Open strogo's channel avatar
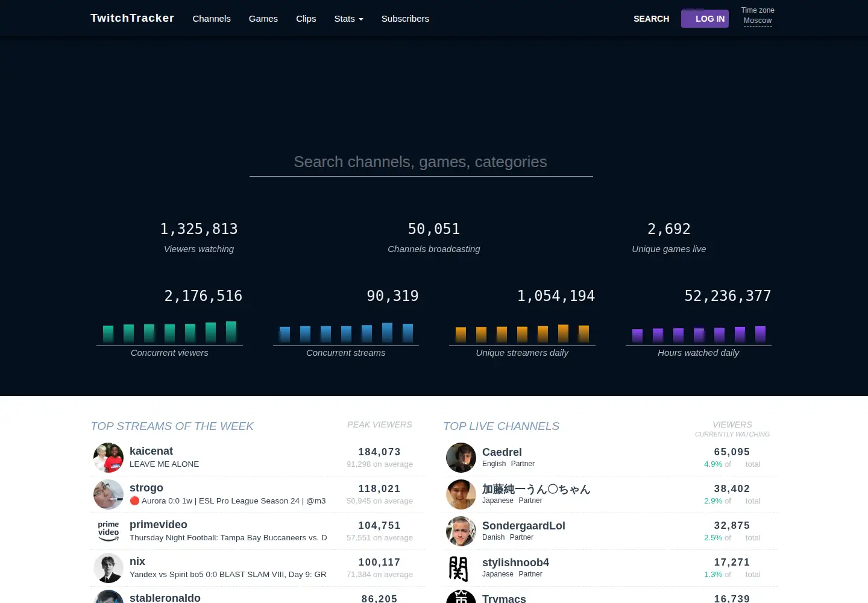This screenshot has width=868, height=603. tap(108, 494)
